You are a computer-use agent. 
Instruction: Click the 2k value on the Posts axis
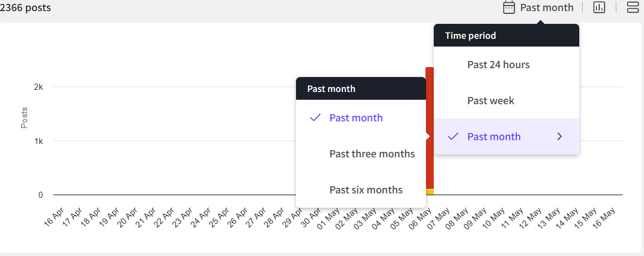click(39, 87)
